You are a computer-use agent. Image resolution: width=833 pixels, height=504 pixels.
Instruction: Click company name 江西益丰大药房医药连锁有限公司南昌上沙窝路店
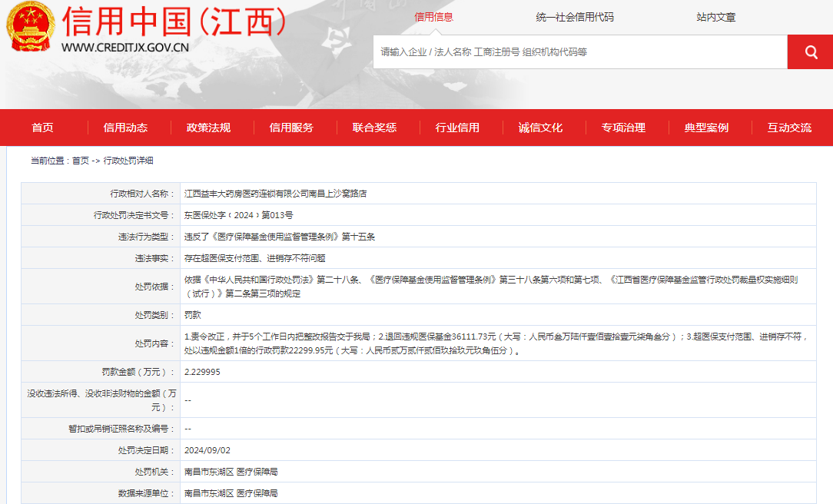[x=275, y=194]
